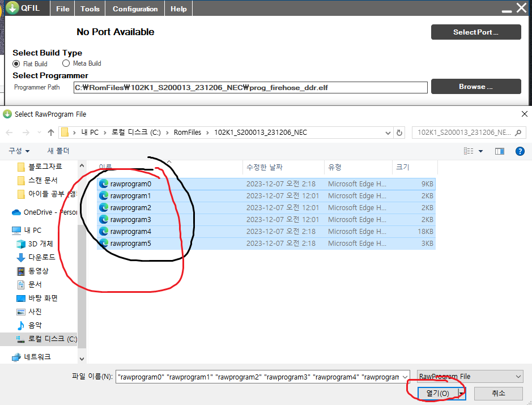Screen dimensions: 532x405
Task: Open the 음악 folder
Action: click(29, 325)
